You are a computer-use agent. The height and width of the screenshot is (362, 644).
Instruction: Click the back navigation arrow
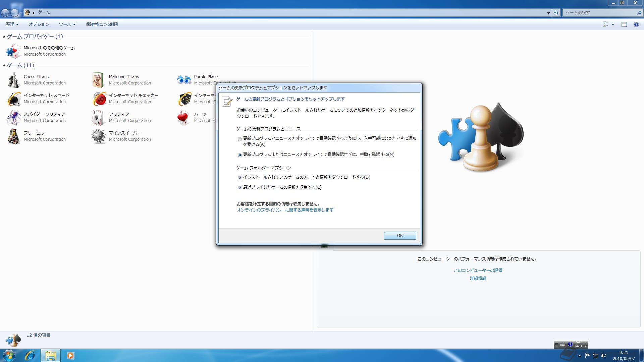5,13
